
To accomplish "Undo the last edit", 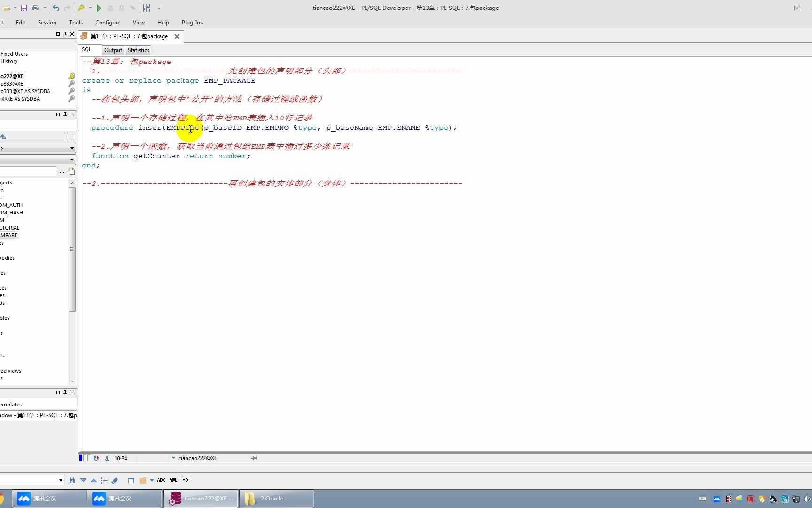I will [x=55, y=8].
